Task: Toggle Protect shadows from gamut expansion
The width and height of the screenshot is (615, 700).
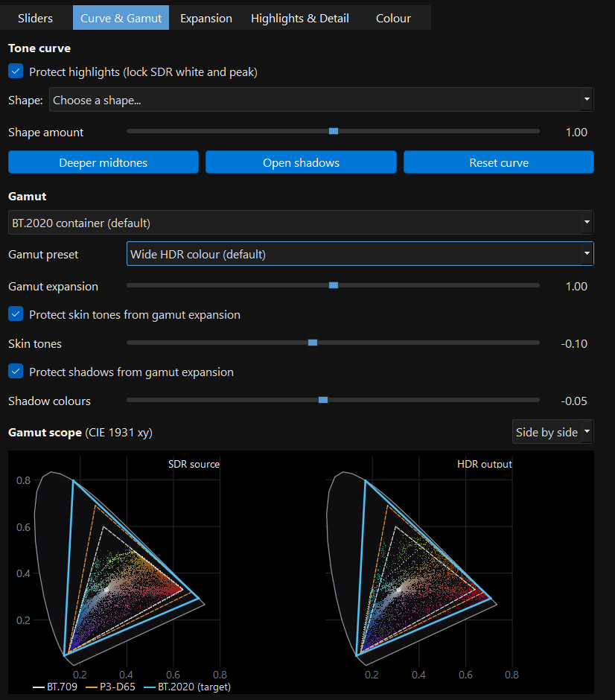Action: pyautogui.click(x=16, y=371)
